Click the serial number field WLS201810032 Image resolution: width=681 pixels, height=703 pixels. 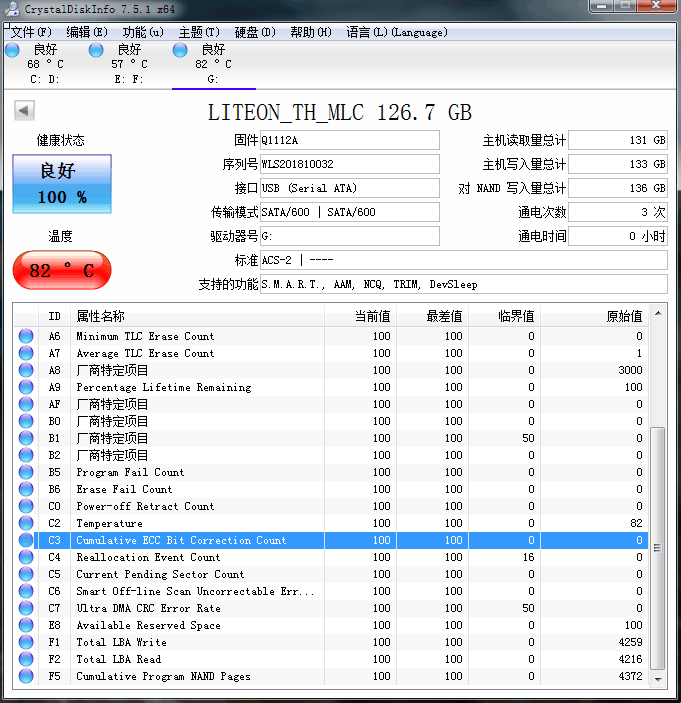pyautogui.click(x=350, y=164)
